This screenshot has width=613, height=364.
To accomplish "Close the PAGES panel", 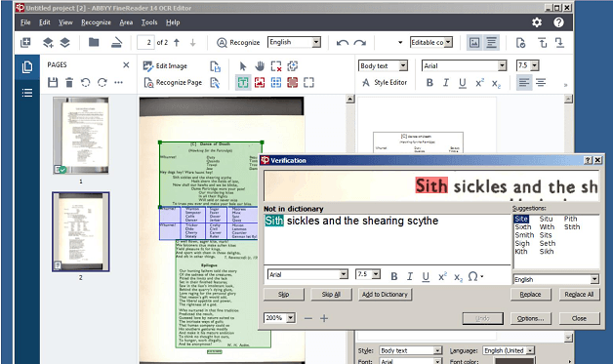I will [126, 65].
